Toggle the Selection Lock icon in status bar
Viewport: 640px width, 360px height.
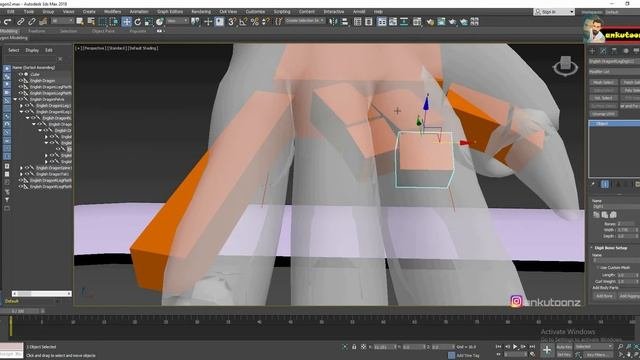[354, 347]
